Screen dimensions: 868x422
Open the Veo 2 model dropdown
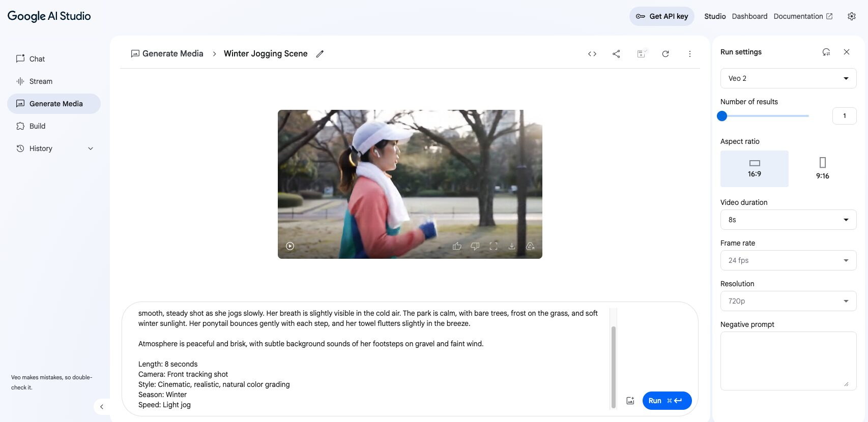789,78
